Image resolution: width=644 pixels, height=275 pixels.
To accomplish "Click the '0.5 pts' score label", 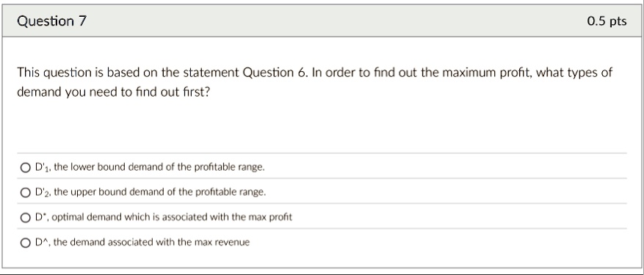I will [x=607, y=21].
